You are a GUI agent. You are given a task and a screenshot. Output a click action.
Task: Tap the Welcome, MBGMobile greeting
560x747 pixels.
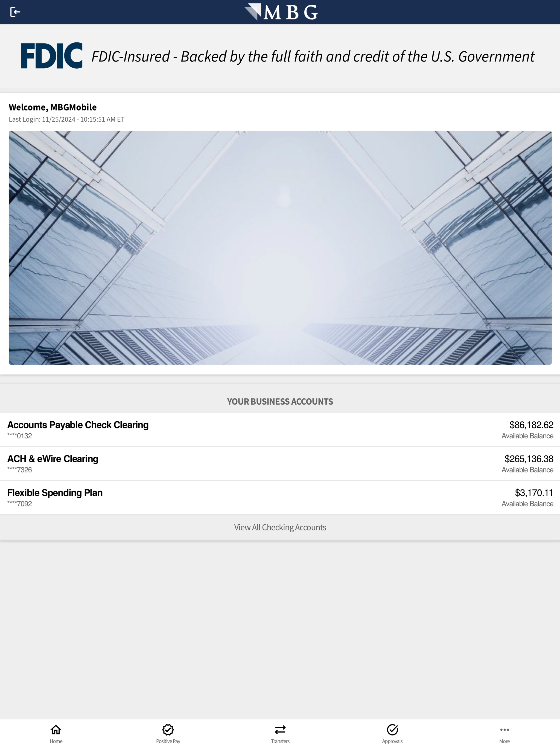tap(53, 107)
